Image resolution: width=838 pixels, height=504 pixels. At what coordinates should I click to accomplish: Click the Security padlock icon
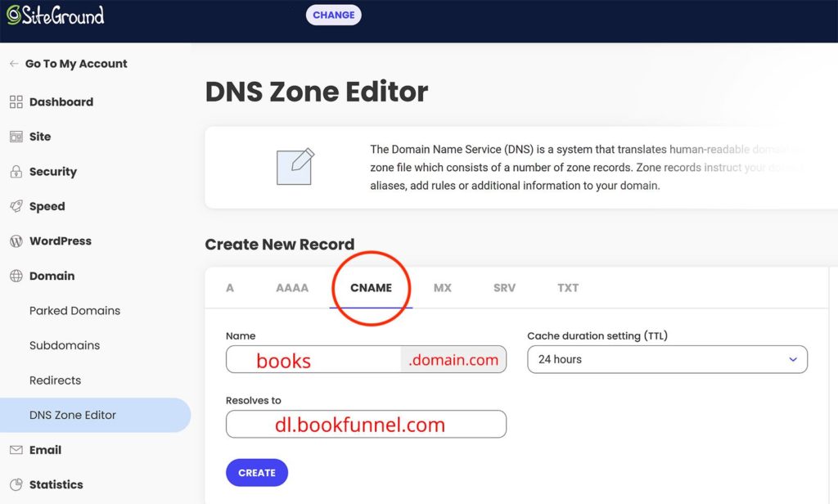coord(16,172)
